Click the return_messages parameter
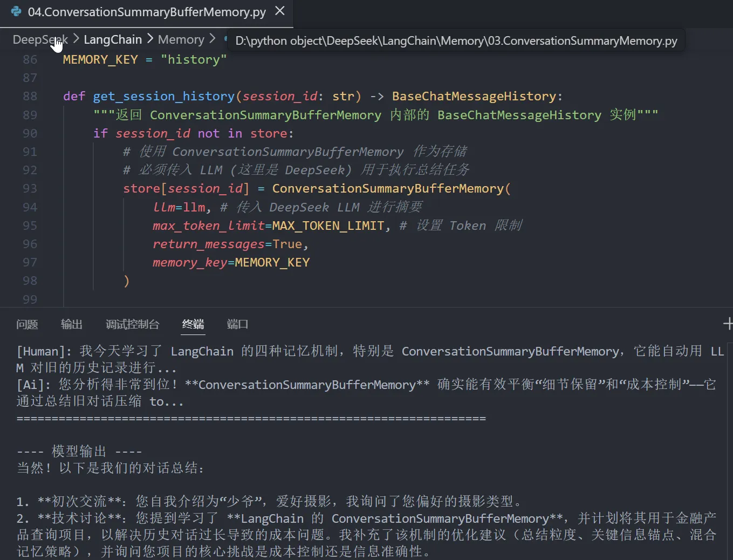 (209, 244)
